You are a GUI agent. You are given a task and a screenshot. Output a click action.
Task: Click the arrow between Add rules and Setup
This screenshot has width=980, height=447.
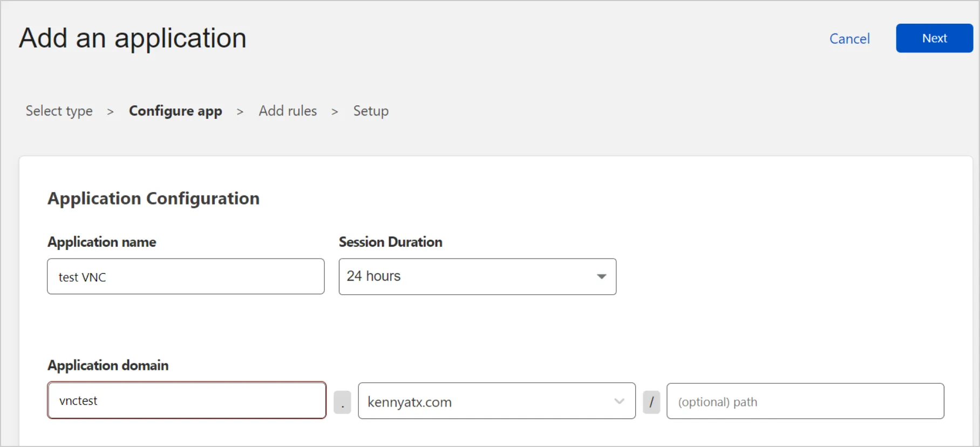[335, 112]
